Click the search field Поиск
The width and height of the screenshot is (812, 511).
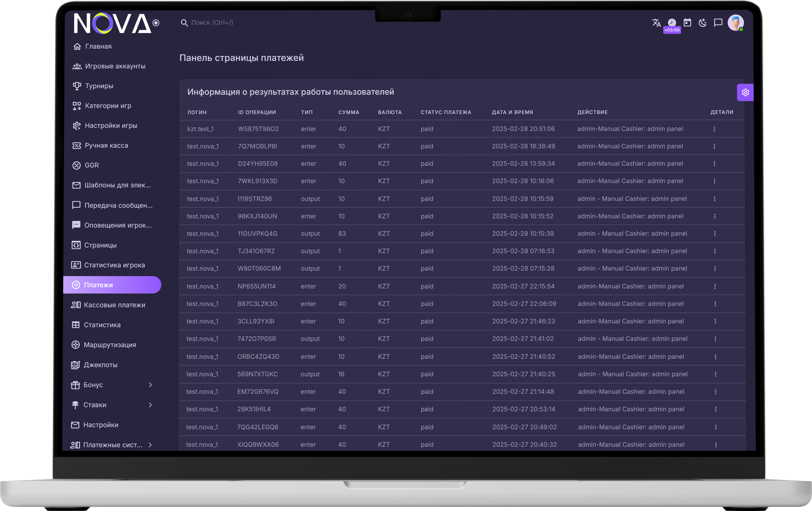[213, 23]
